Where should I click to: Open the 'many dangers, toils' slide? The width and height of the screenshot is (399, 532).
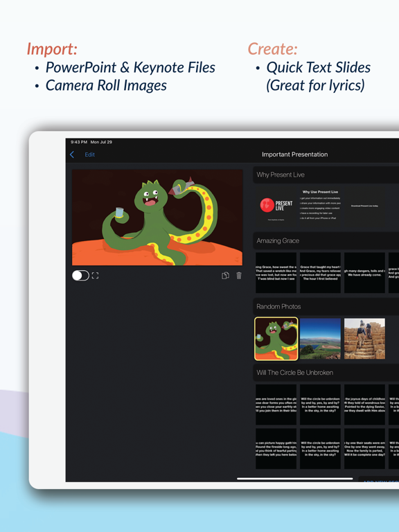click(x=365, y=272)
